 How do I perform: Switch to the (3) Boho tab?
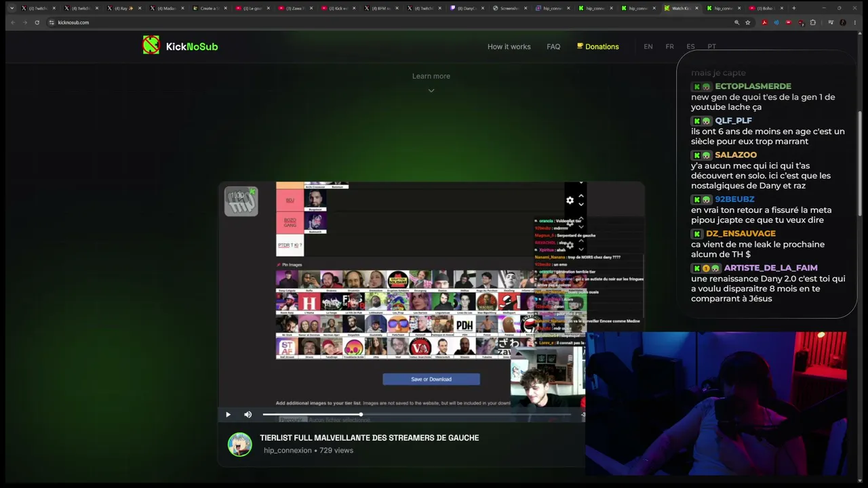766,8
